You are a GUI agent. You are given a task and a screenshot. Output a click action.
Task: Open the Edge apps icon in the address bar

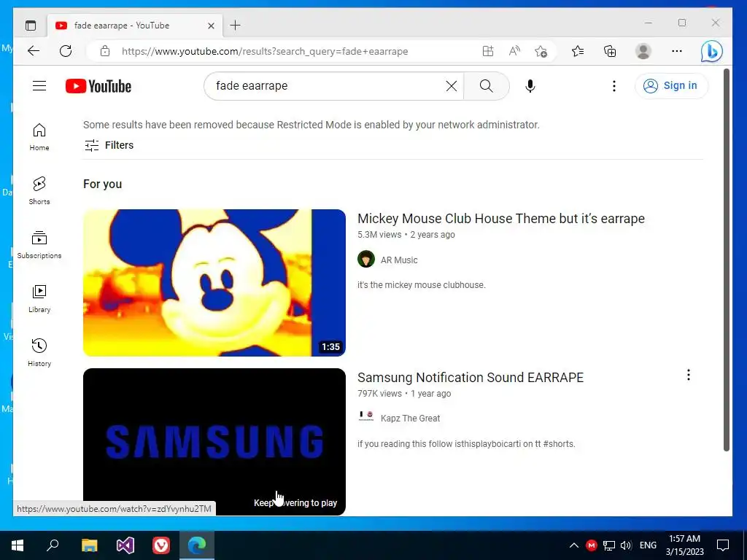(x=488, y=51)
